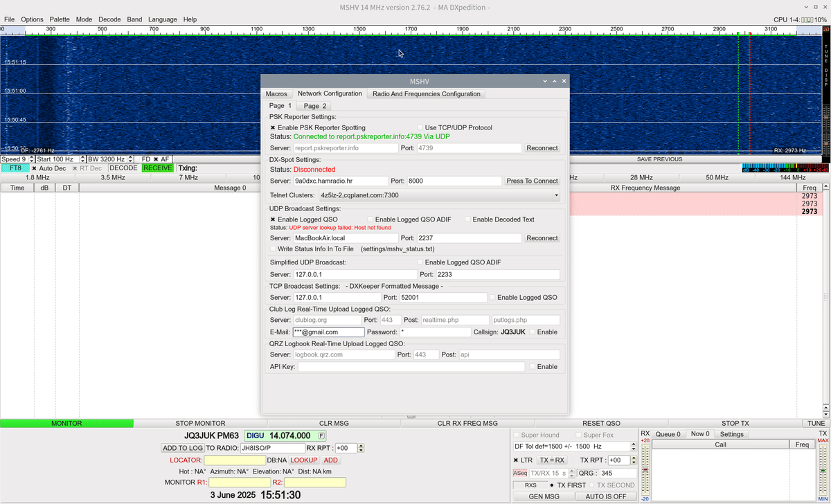Open the Telnet Clusters dropdown
This screenshot has height=504, width=831.
556,196
